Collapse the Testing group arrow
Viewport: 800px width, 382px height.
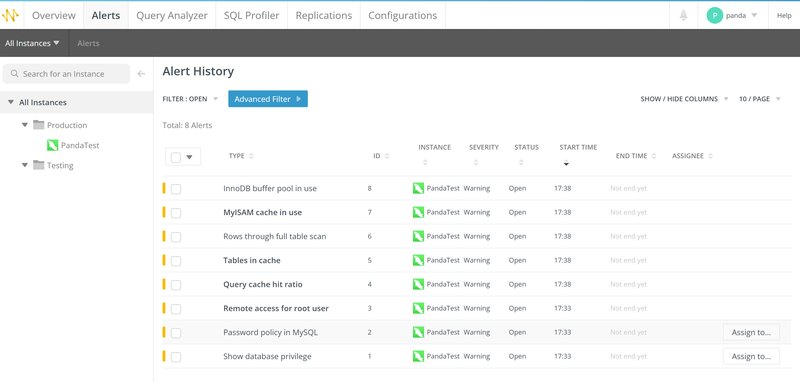[24, 165]
